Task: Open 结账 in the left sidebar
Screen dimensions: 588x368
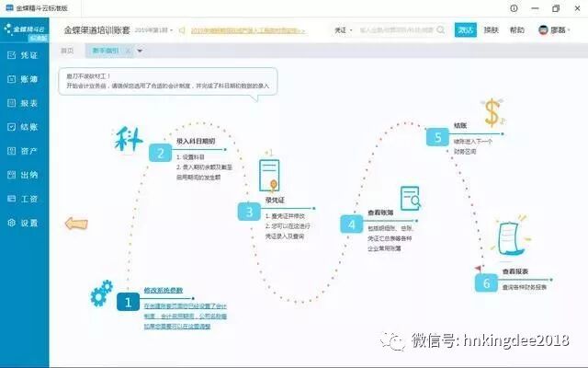Action: [23, 127]
